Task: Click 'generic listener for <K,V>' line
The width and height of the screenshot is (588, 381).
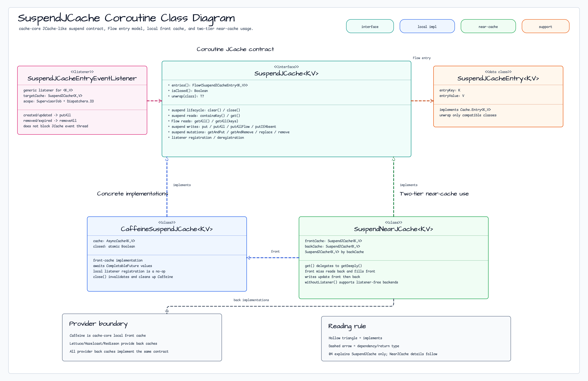Action: (48, 90)
